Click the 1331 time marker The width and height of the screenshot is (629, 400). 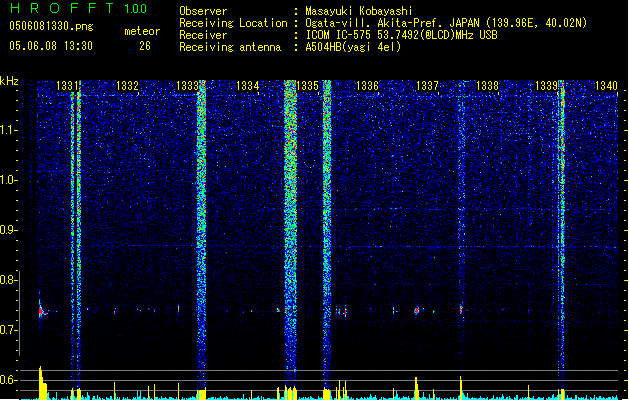67,86
